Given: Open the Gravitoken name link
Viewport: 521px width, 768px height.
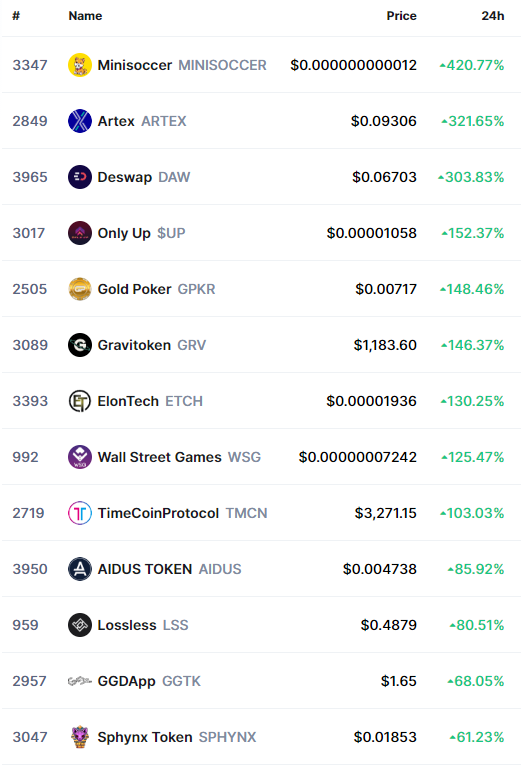Looking at the screenshot, I should point(134,345).
